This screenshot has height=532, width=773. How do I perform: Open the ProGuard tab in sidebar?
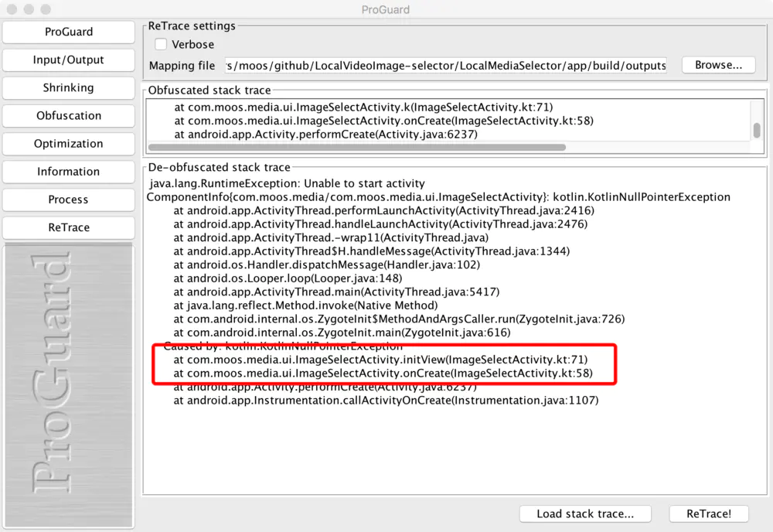tap(69, 32)
